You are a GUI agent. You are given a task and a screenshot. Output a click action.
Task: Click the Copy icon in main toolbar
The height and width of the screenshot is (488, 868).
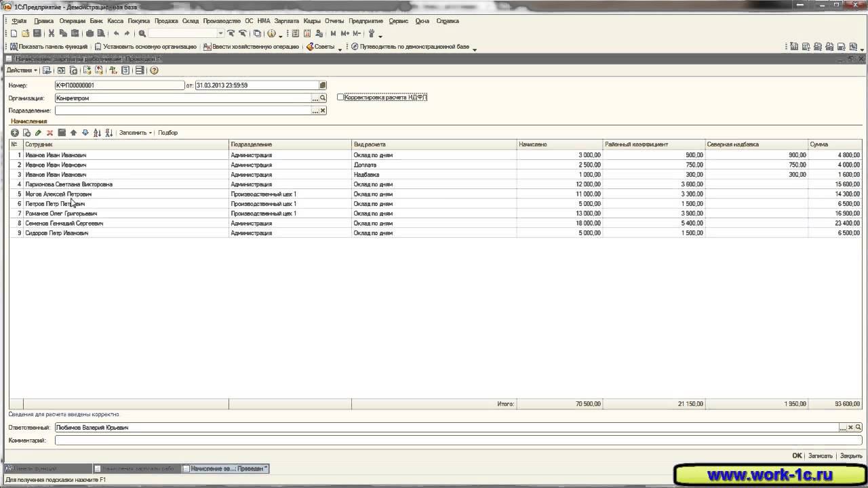click(62, 33)
